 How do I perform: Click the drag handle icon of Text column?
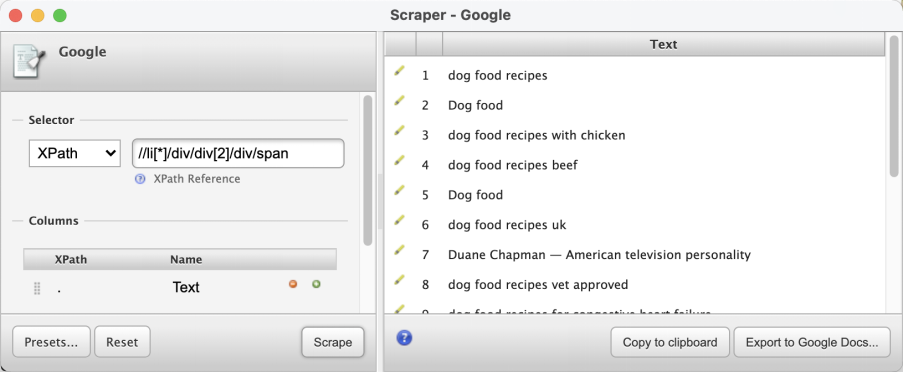coord(37,288)
